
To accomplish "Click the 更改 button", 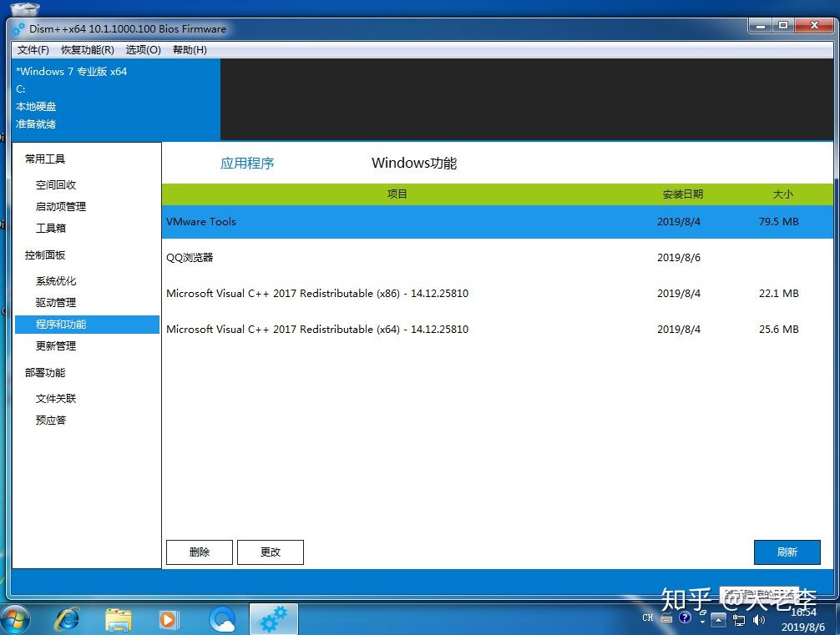I will 270,552.
